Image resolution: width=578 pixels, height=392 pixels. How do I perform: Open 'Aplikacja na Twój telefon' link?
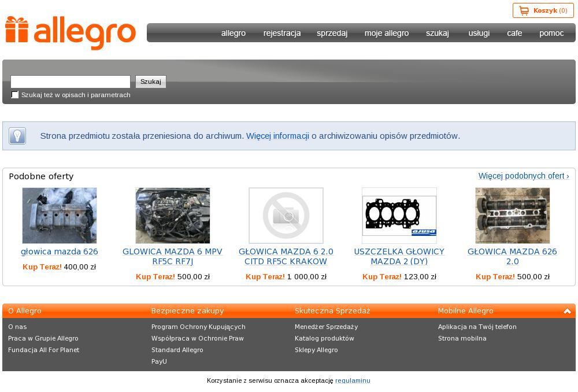point(477,327)
